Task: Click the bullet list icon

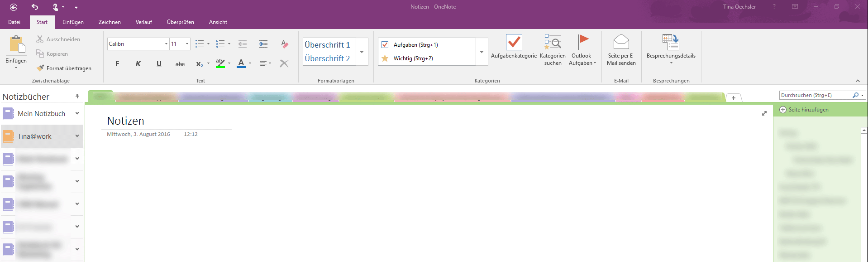Action: (x=200, y=44)
